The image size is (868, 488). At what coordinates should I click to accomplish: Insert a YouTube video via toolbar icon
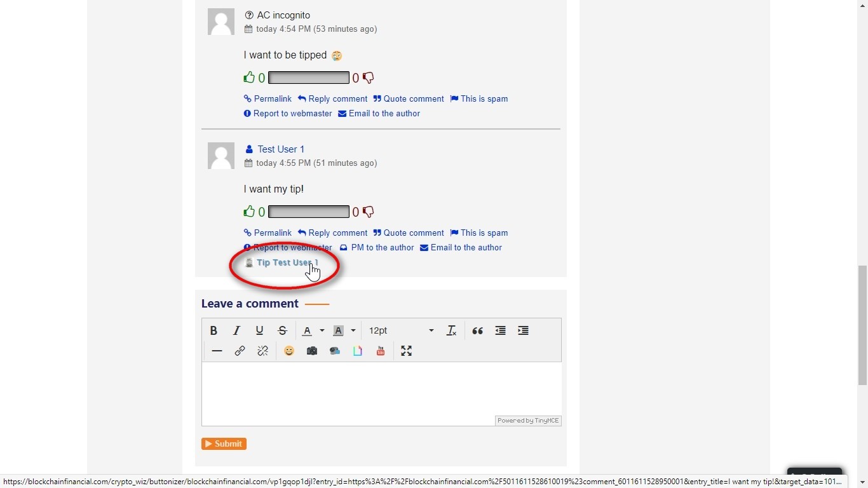(381, 351)
